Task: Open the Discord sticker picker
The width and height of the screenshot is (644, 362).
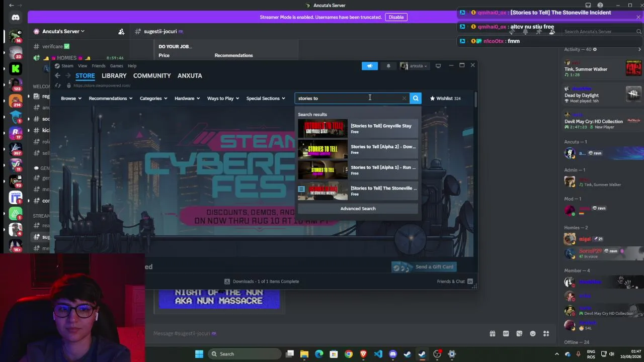Action: (519, 333)
